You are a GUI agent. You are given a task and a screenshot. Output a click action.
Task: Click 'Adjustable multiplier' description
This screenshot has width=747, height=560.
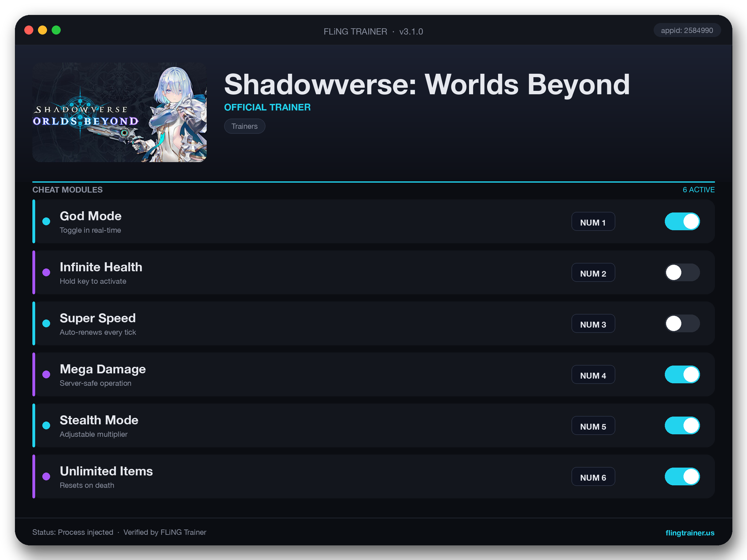pos(94,434)
